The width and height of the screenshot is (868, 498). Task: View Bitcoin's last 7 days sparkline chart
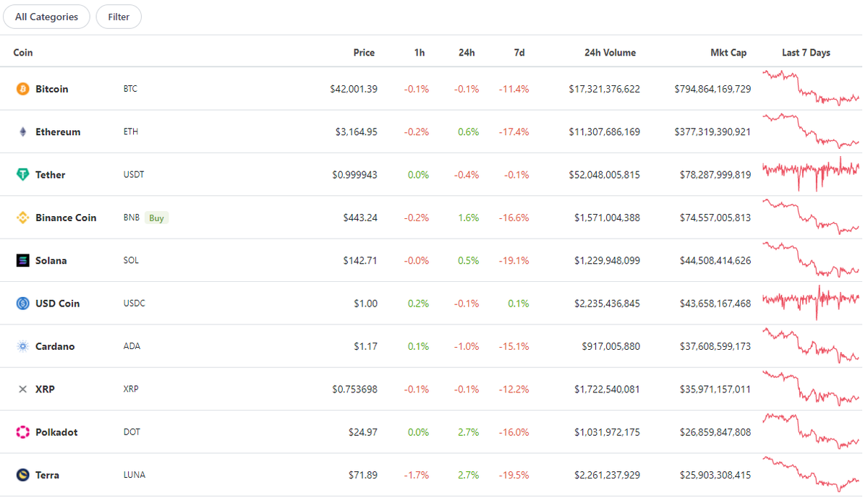[x=810, y=88]
